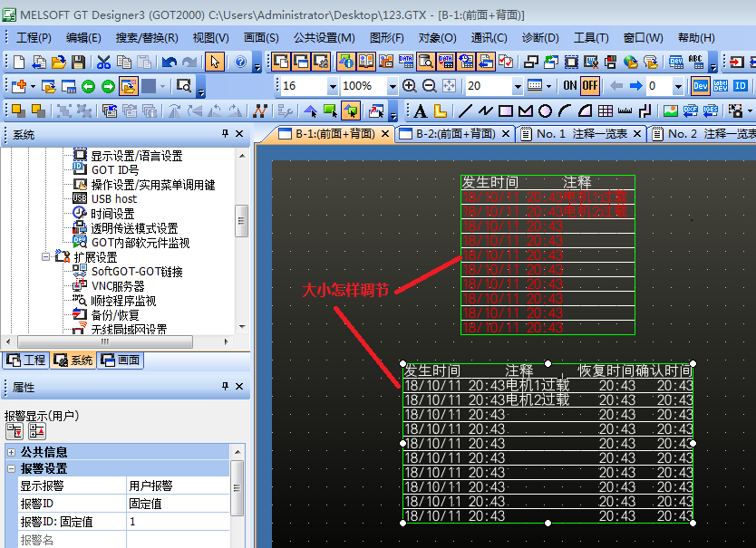This screenshot has width=756, height=548.
Task: Select the Text (A) drawing tool
Action: click(x=420, y=111)
